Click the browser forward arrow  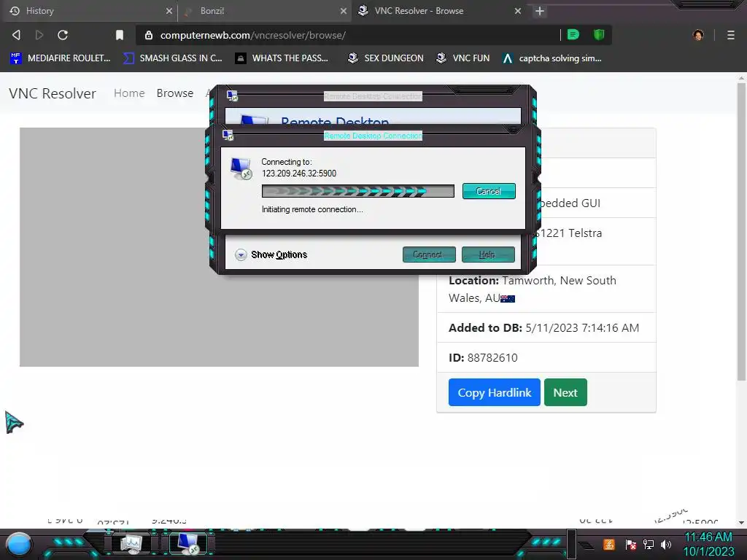39,35
